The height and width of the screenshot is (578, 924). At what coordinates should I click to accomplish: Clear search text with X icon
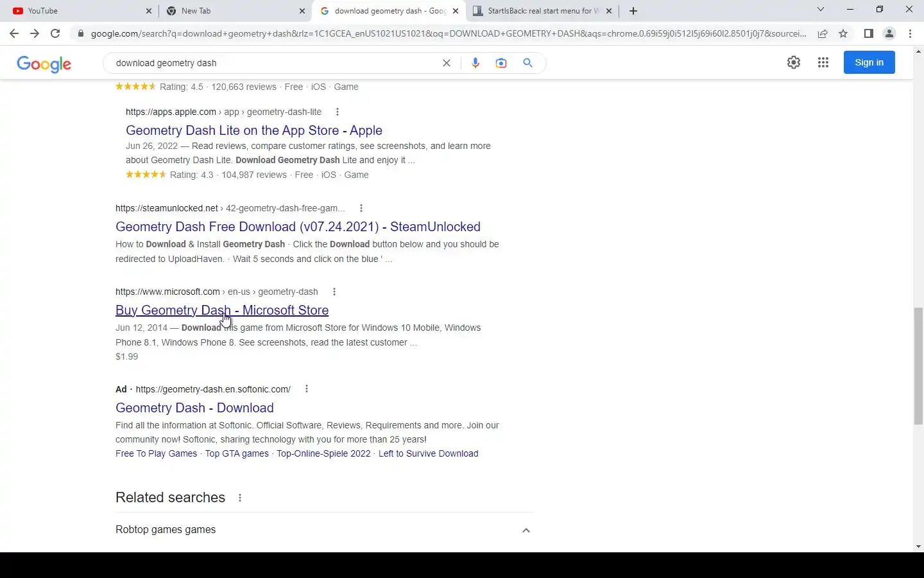tap(447, 63)
